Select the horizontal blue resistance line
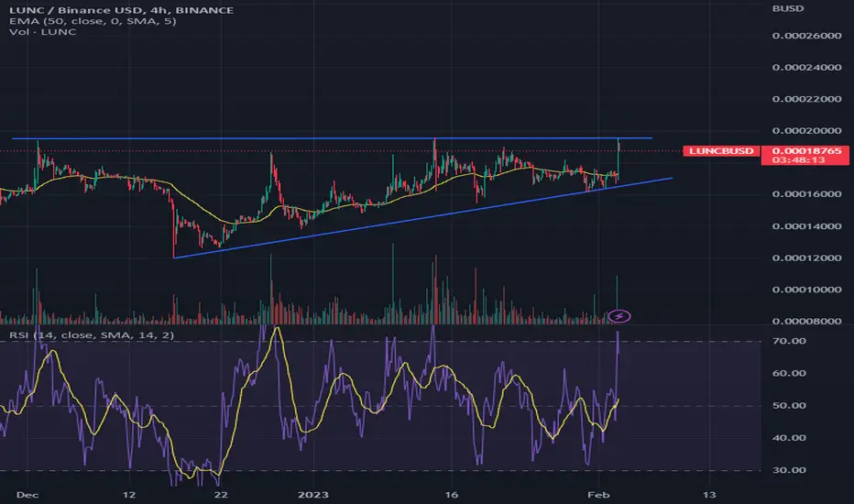The image size is (854, 504). coord(333,138)
